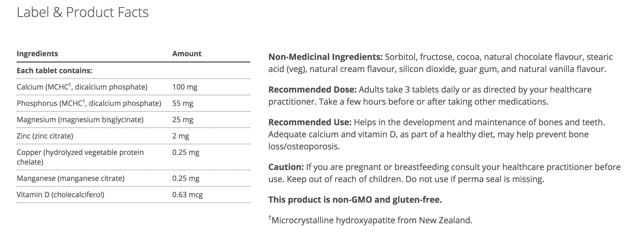Select the Vitamin D (cholecalciferol) row

click(60, 195)
